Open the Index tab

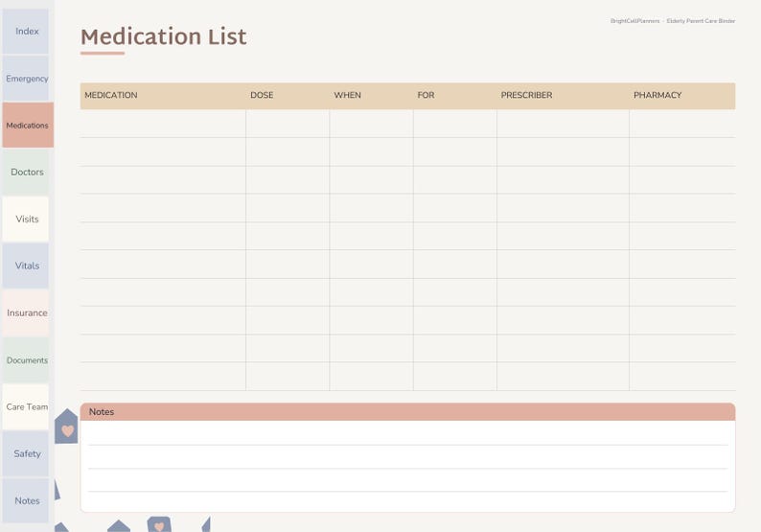26,31
